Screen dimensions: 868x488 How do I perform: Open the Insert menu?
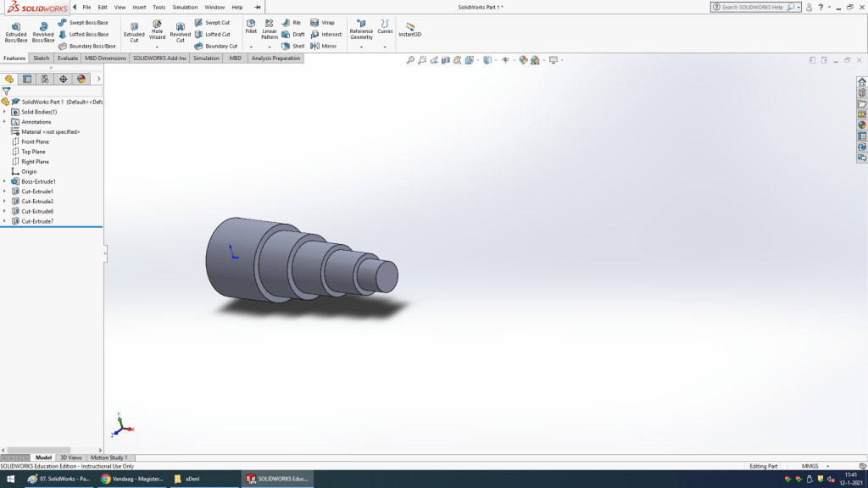coord(139,7)
